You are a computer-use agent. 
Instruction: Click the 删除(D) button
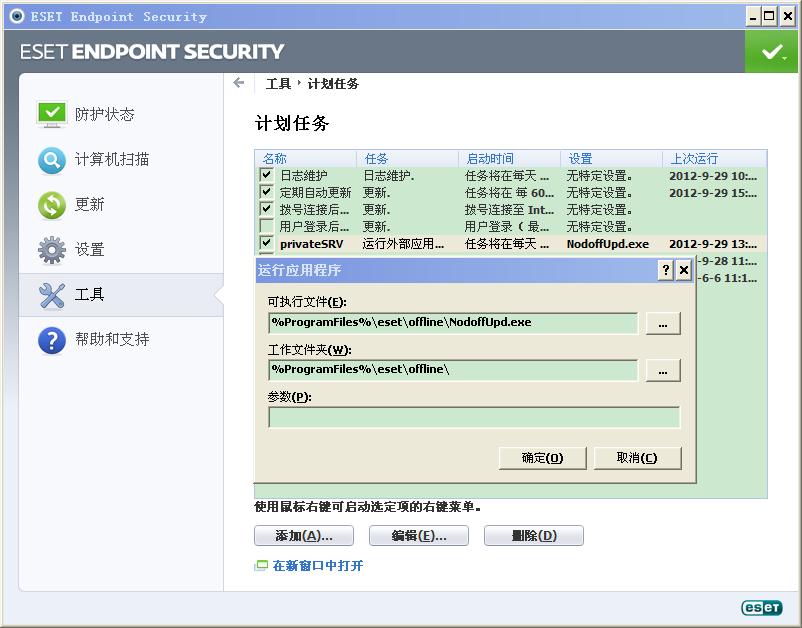[533, 535]
